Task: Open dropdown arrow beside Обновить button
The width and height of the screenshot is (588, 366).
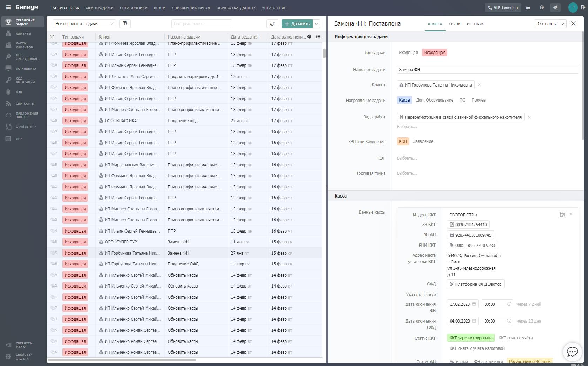Action: (563, 24)
